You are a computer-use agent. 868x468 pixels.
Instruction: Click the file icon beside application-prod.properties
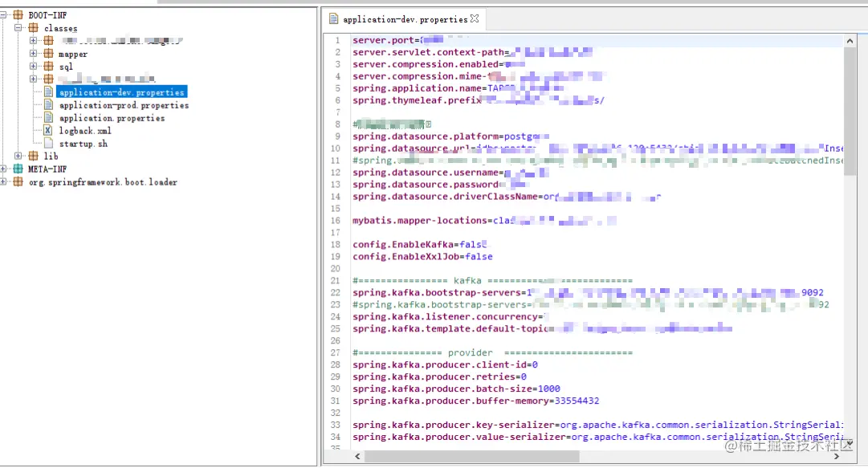click(47, 104)
